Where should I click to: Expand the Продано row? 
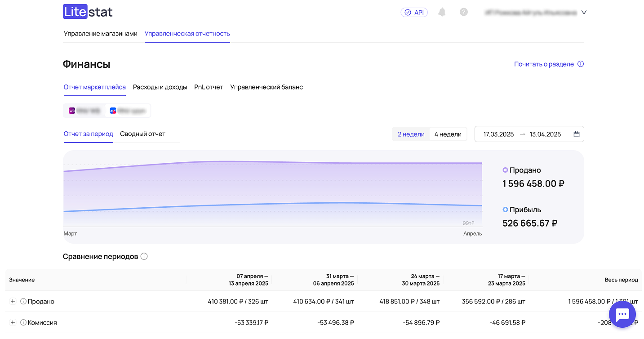pyautogui.click(x=13, y=302)
